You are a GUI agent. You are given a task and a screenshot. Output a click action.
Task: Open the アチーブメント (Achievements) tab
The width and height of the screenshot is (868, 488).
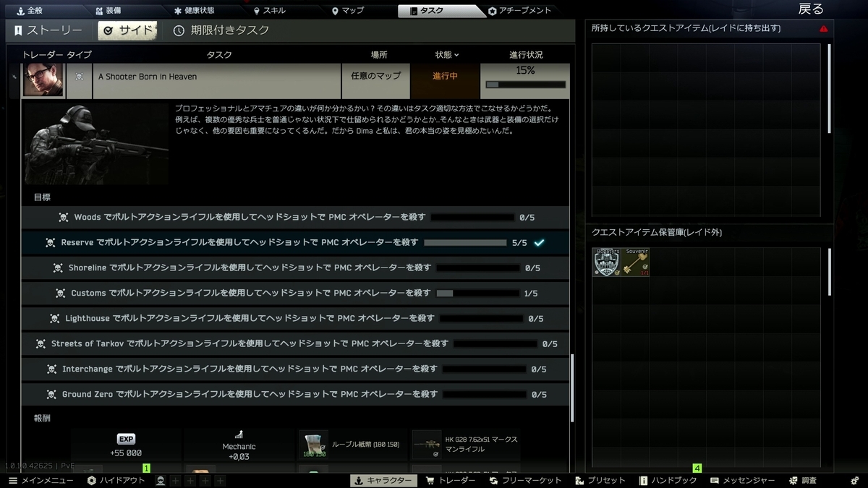[x=519, y=11]
